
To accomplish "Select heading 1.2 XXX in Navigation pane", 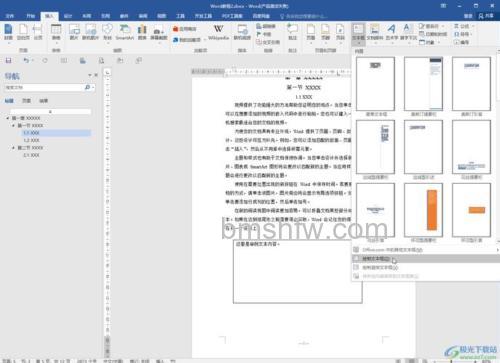I will tap(31, 140).
